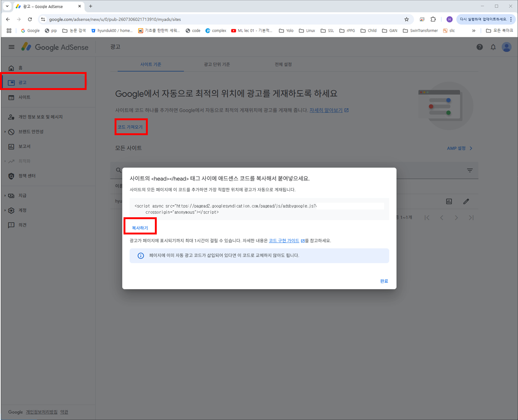The width and height of the screenshot is (518, 420).
Task: Open the Yolo bookmark folder
Action: (286, 31)
